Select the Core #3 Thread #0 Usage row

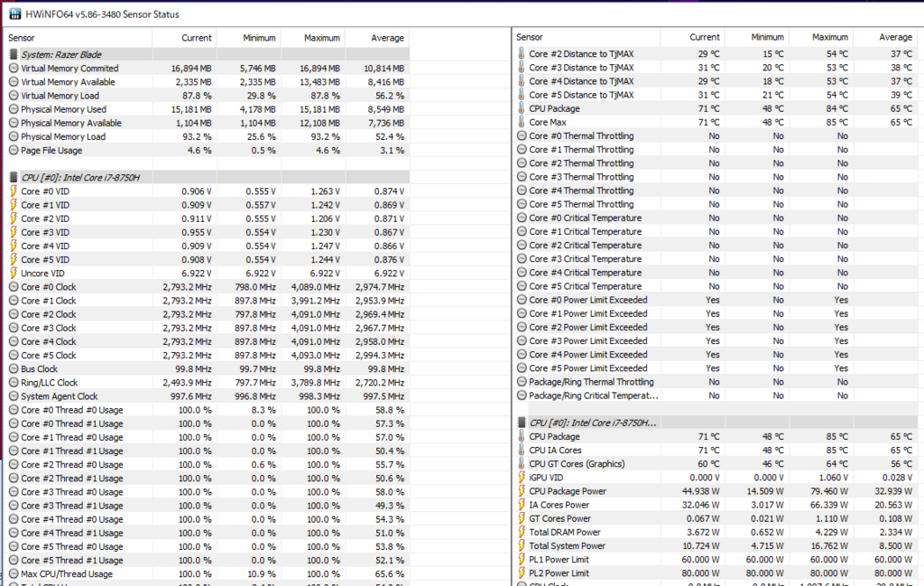(207, 492)
